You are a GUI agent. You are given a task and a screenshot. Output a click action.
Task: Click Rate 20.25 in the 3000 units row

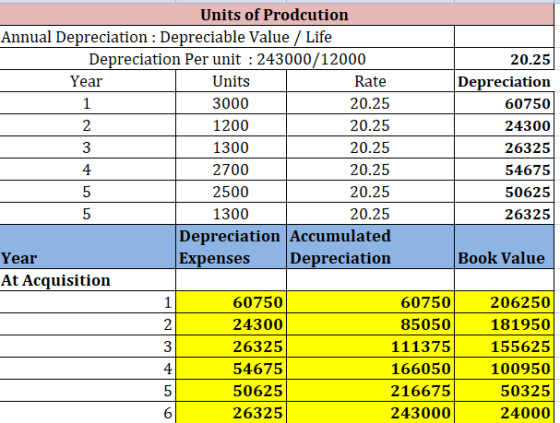(x=370, y=103)
